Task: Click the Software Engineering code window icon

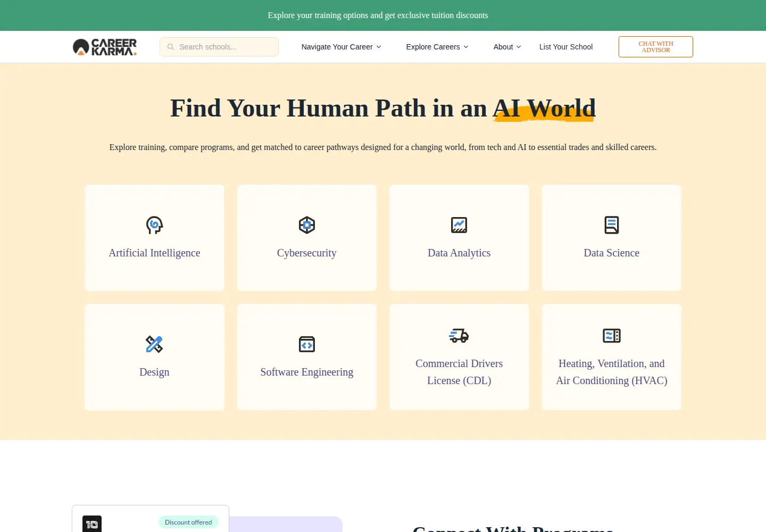Action: [x=307, y=344]
